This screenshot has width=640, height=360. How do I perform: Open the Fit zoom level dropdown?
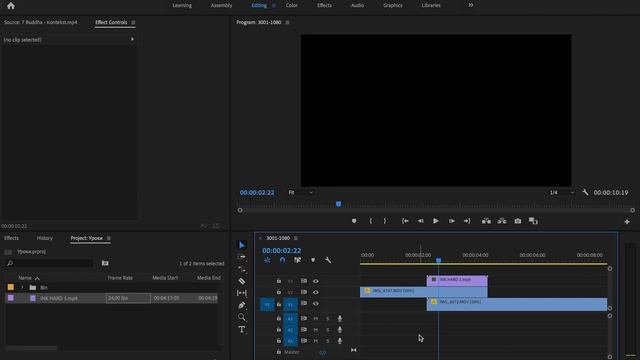click(301, 192)
